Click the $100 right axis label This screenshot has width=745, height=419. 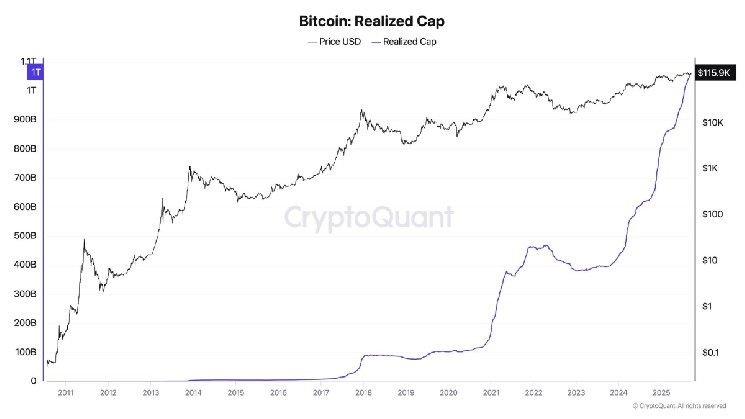(x=713, y=215)
